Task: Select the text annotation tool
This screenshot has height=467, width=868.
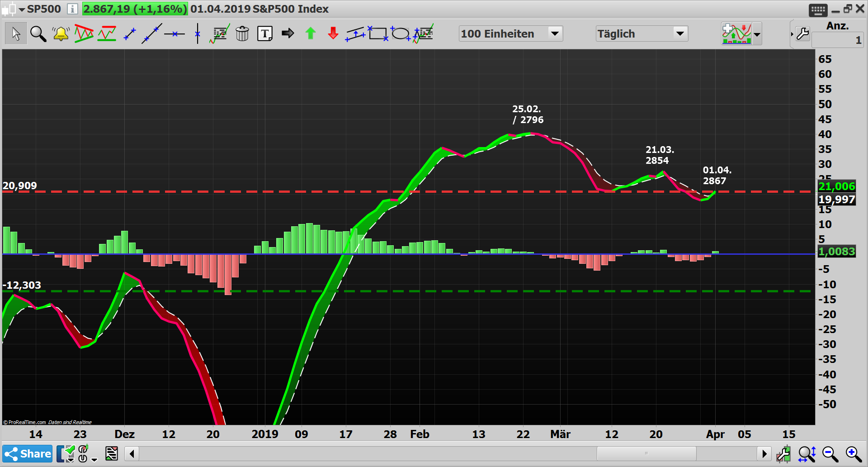Action: point(265,33)
